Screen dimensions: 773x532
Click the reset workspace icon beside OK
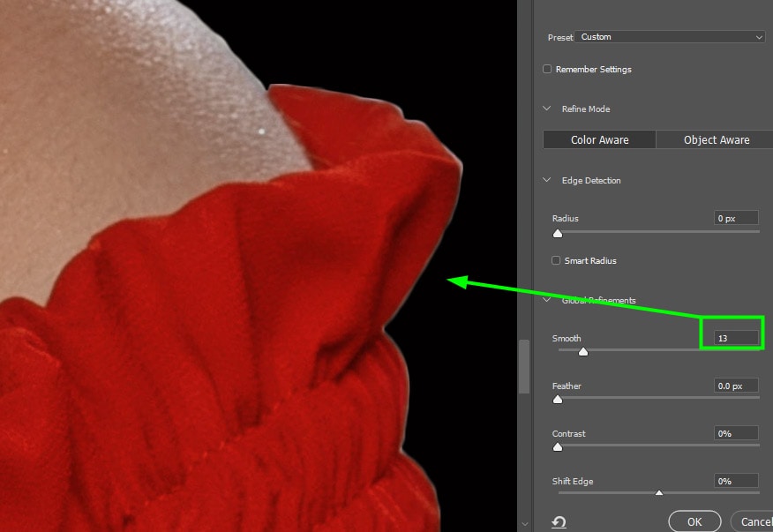[x=559, y=522]
